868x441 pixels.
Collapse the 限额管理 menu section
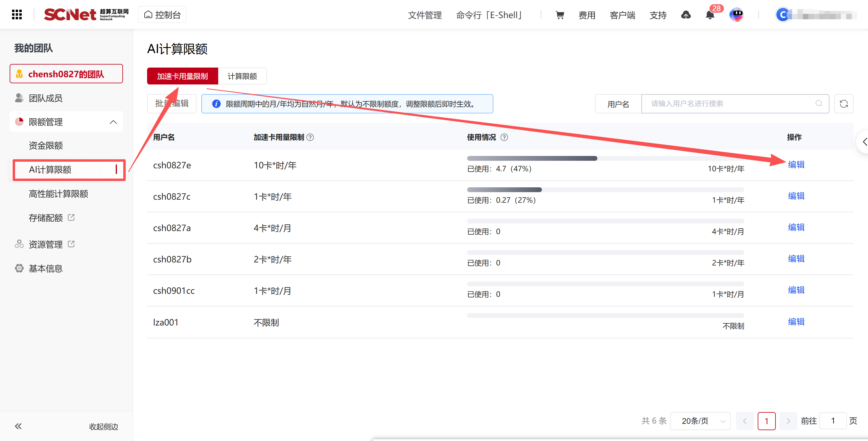(x=113, y=122)
